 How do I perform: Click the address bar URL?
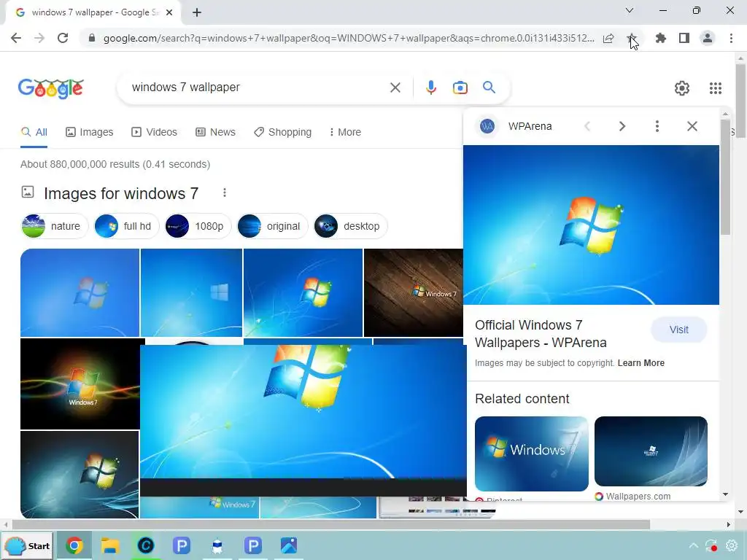click(x=349, y=38)
